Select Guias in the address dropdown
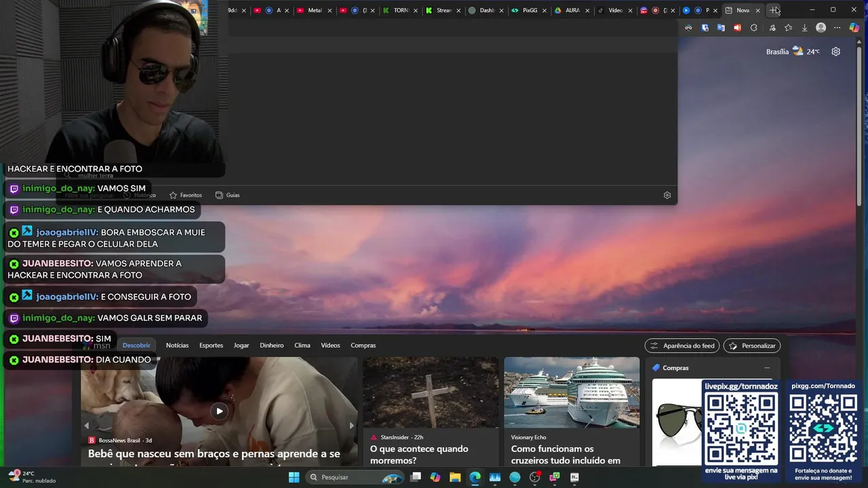868x488 pixels. (227, 195)
